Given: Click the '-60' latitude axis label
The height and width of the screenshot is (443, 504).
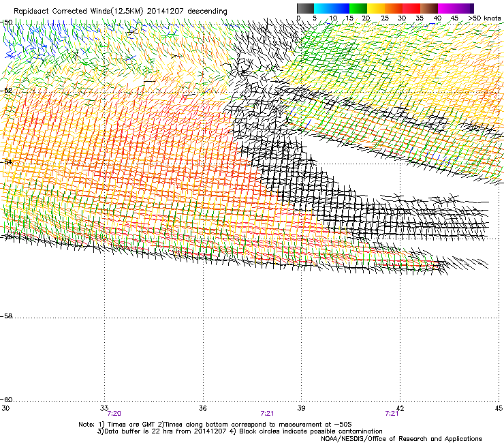Looking at the screenshot, I should [7, 400].
